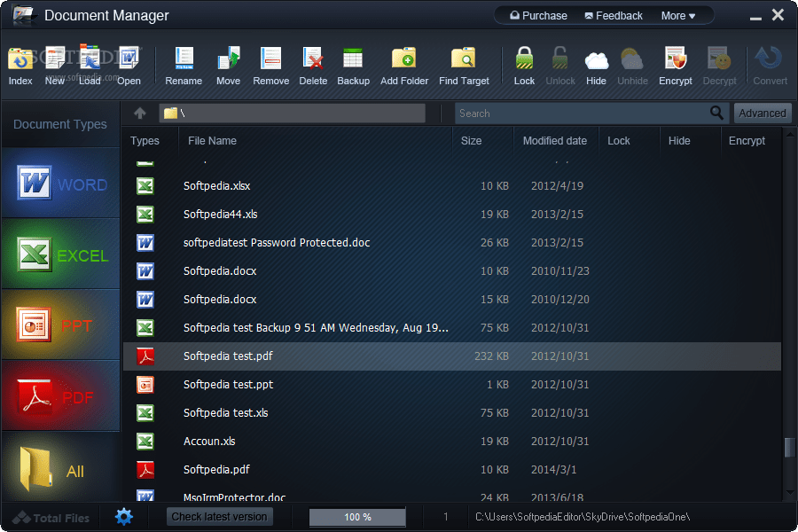The image size is (798, 532).
Task: Filter by PPT document type
Action: (61, 325)
